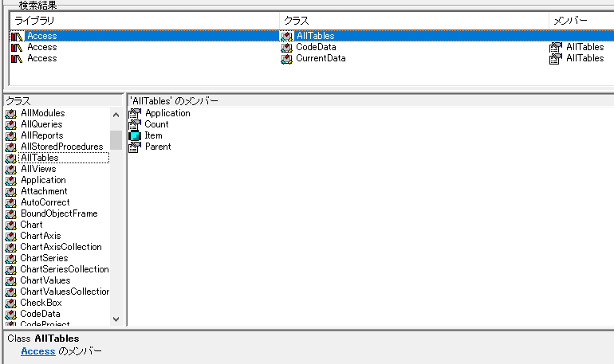Sort results by the ライブラリ column header
614x364 pixels.
pos(144,21)
